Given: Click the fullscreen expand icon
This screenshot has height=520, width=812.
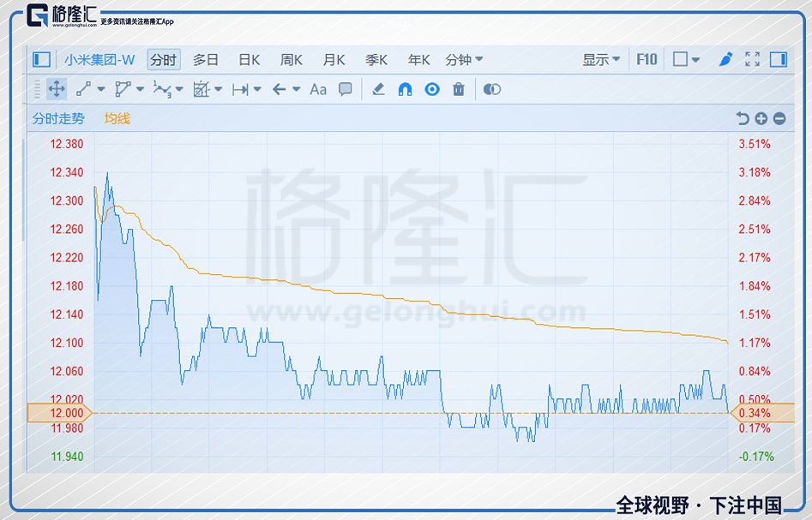Looking at the screenshot, I should 753,59.
